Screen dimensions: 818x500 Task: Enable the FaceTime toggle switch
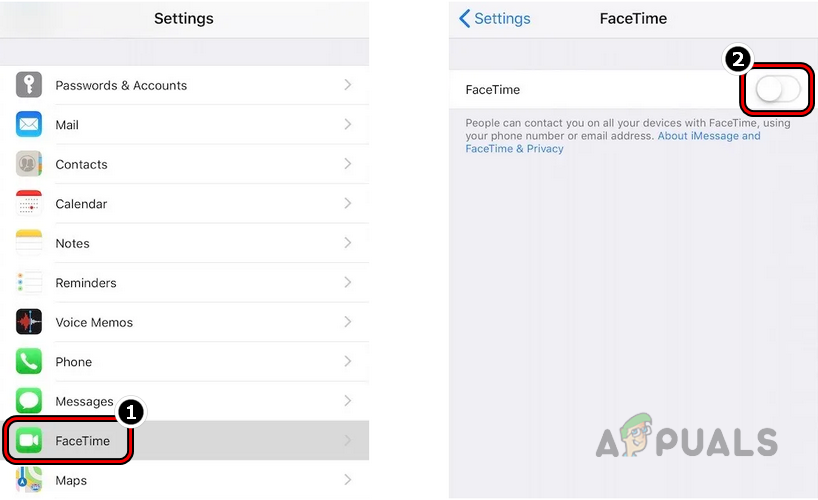click(777, 90)
